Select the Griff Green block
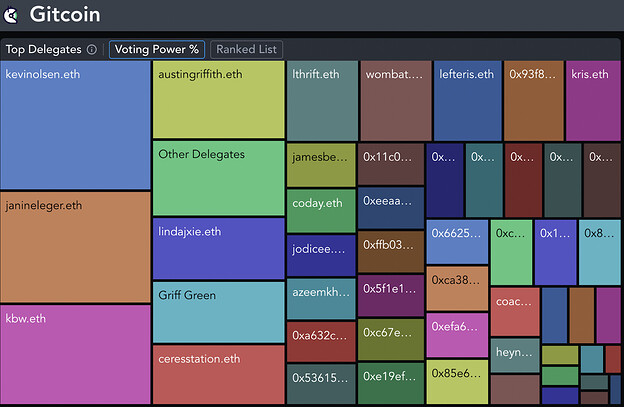 coord(218,312)
